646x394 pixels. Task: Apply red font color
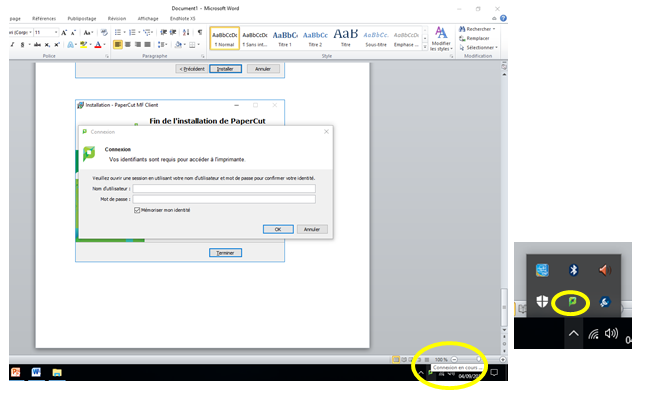(98, 45)
